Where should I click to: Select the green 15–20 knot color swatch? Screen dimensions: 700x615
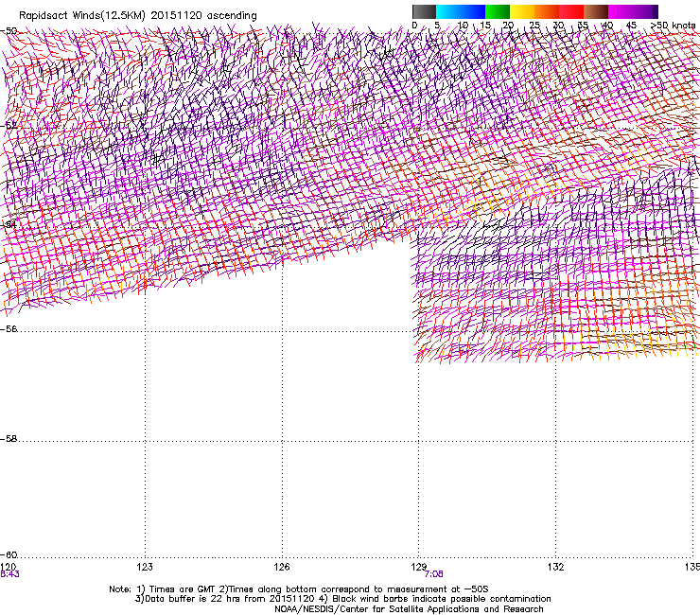tap(498, 11)
